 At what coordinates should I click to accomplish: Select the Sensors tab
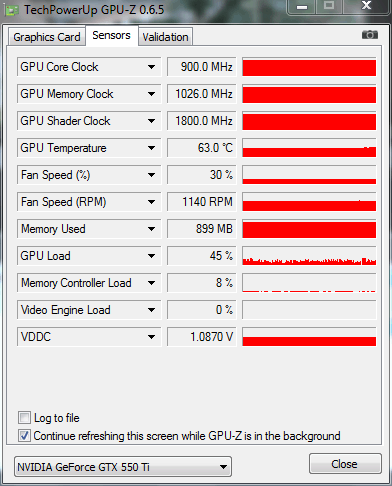click(111, 35)
